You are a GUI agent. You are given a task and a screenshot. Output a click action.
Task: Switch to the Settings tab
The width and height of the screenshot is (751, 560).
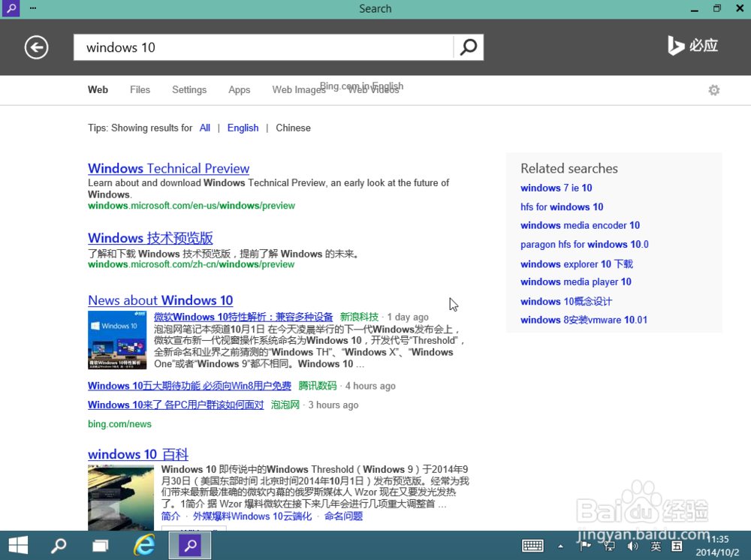pyautogui.click(x=189, y=89)
